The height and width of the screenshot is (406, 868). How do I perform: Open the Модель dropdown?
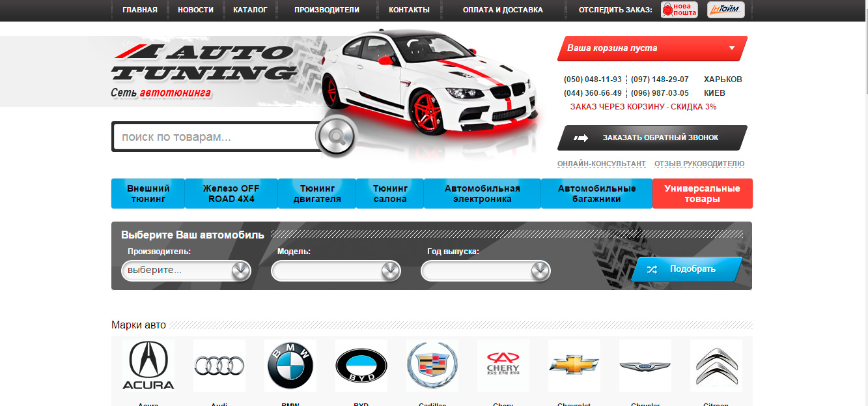(336, 270)
